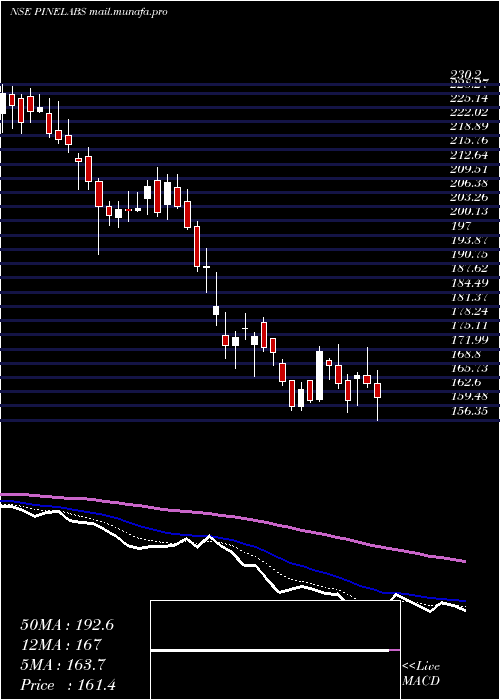500x700 pixels.
Task: Click the 215.76 price axis label
Action: (x=469, y=141)
